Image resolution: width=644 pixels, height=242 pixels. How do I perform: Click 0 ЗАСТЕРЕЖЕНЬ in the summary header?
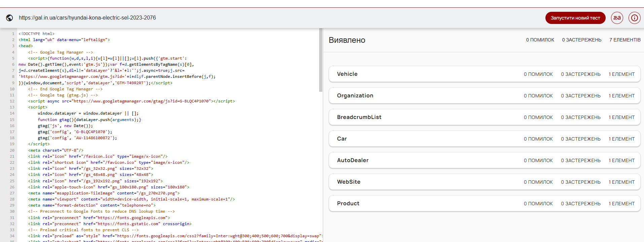pos(582,40)
